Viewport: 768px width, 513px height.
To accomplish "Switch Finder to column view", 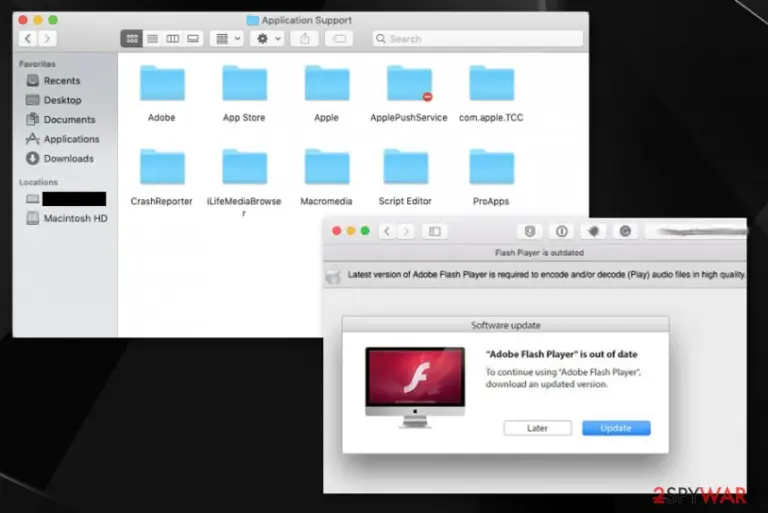I will click(172, 39).
